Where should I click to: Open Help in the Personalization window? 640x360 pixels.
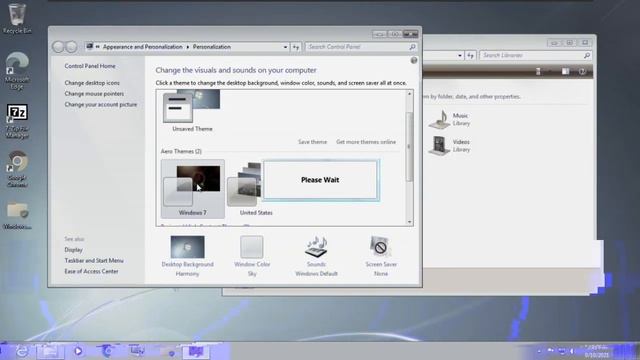tap(414, 60)
